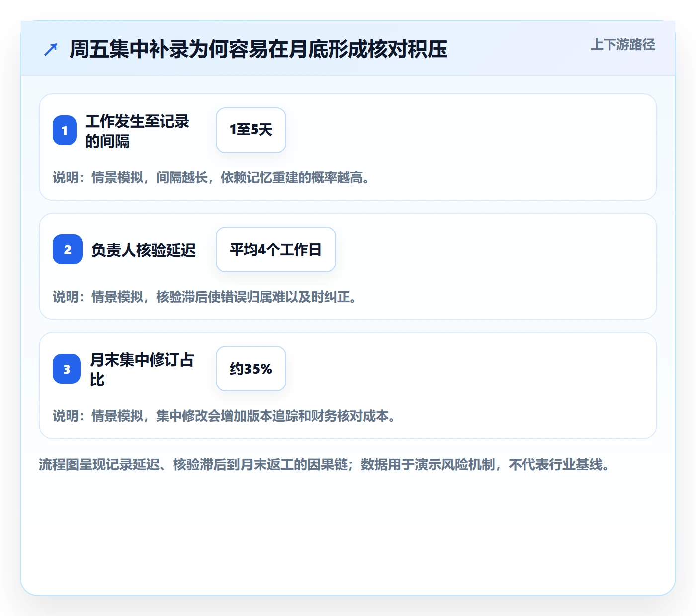Select heading 负责人核验延迟
Image resolution: width=696 pixels, height=616 pixels.
(x=144, y=250)
